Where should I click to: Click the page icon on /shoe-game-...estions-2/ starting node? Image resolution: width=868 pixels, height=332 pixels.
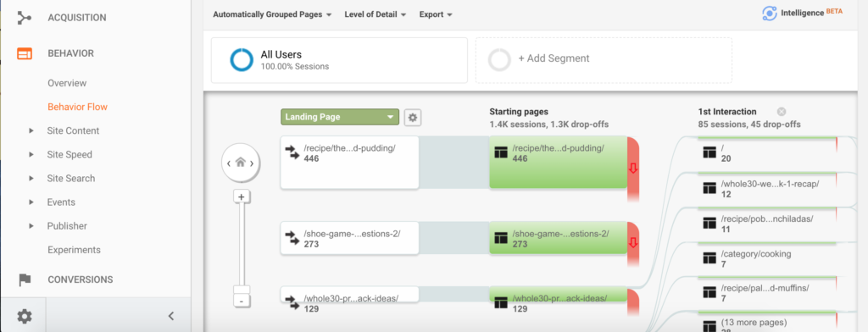coord(501,239)
